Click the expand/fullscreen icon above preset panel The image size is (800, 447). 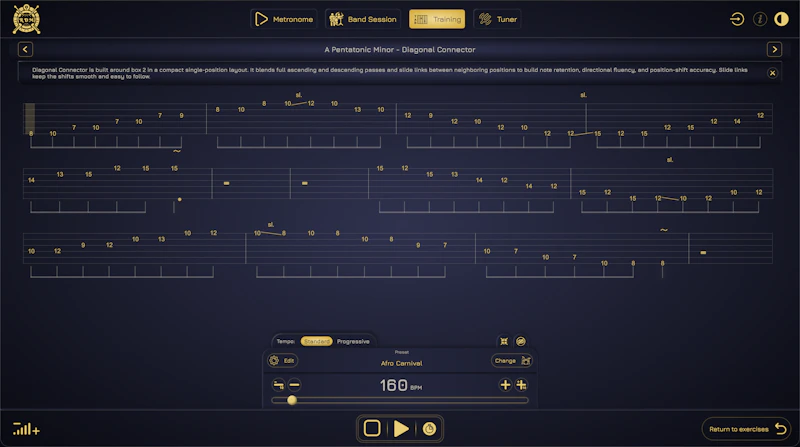point(504,341)
